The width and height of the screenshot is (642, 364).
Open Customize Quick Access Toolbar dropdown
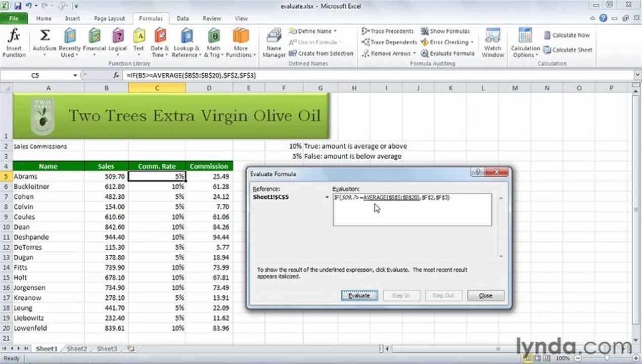(x=76, y=6)
